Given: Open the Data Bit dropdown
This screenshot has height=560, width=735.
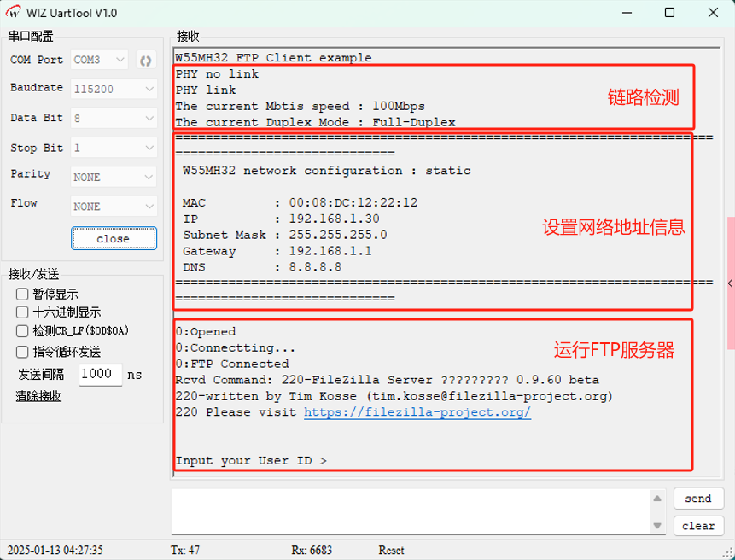Looking at the screenshot, I should click(113, 118).
